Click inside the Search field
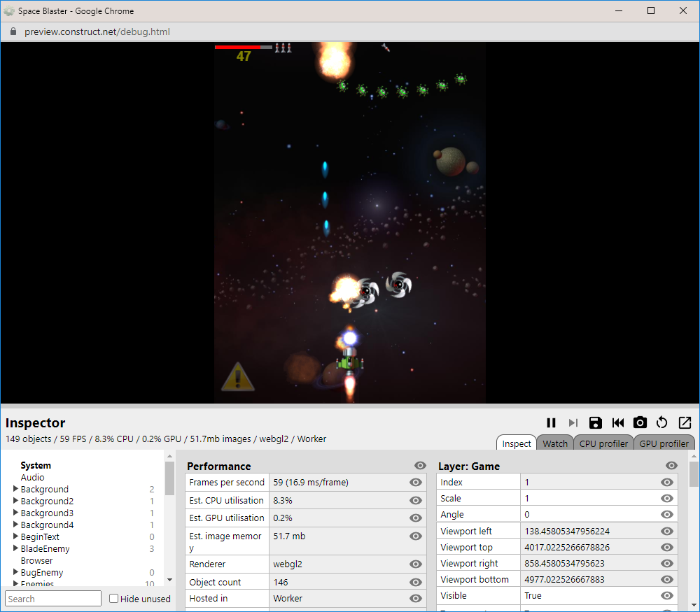 [x=52, y=599]
